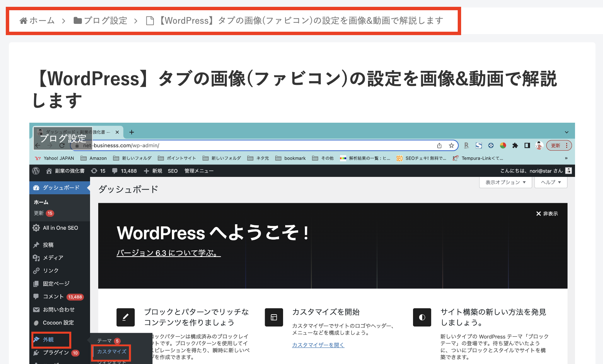Click バージョン 6.3 について学ぶ link
Image resolution: width=603 pixels, height=364 pixels.
coord(168,253)
